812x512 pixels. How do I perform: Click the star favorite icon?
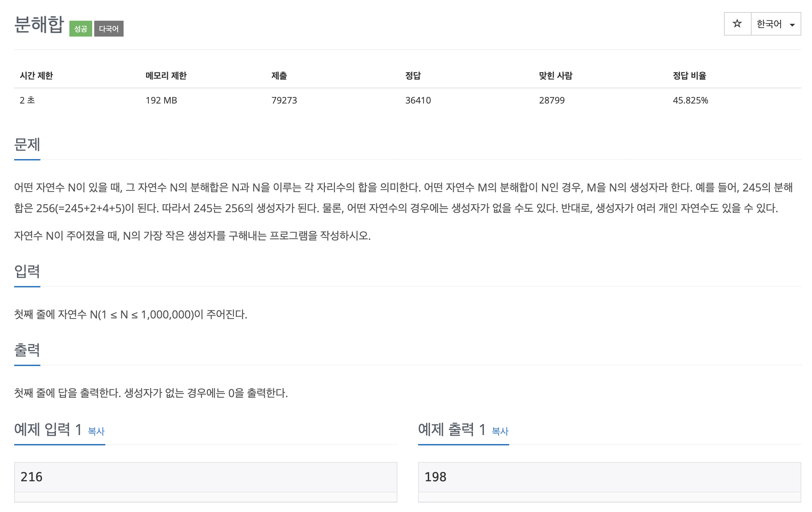pos(737,24)
